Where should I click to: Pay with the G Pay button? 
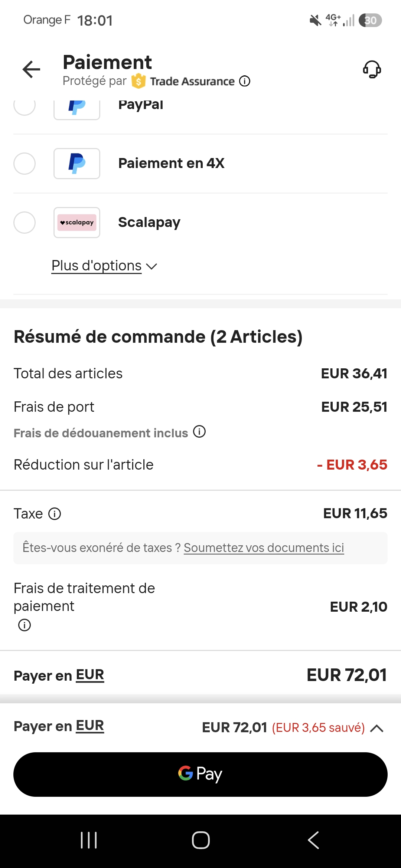click(200, 775)
